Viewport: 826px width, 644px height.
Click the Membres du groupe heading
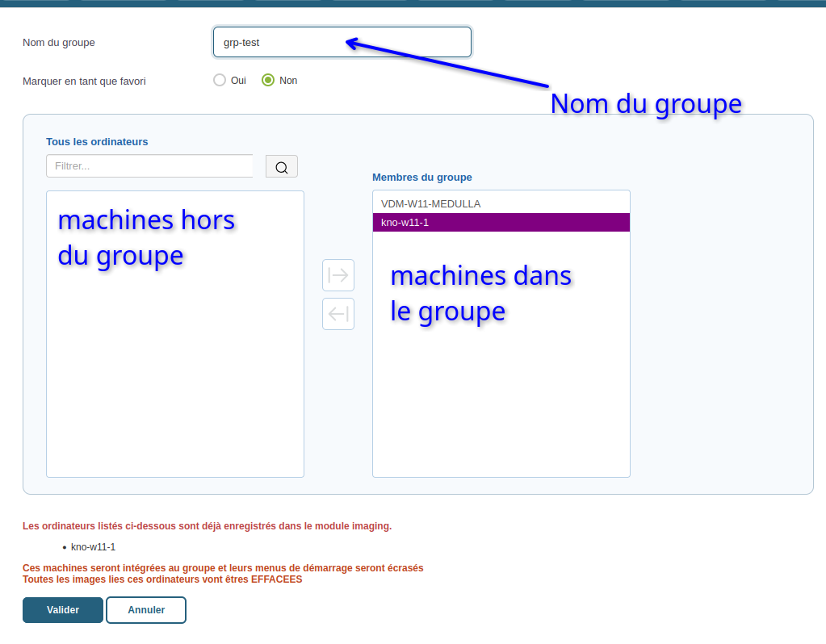coord(422,178)
